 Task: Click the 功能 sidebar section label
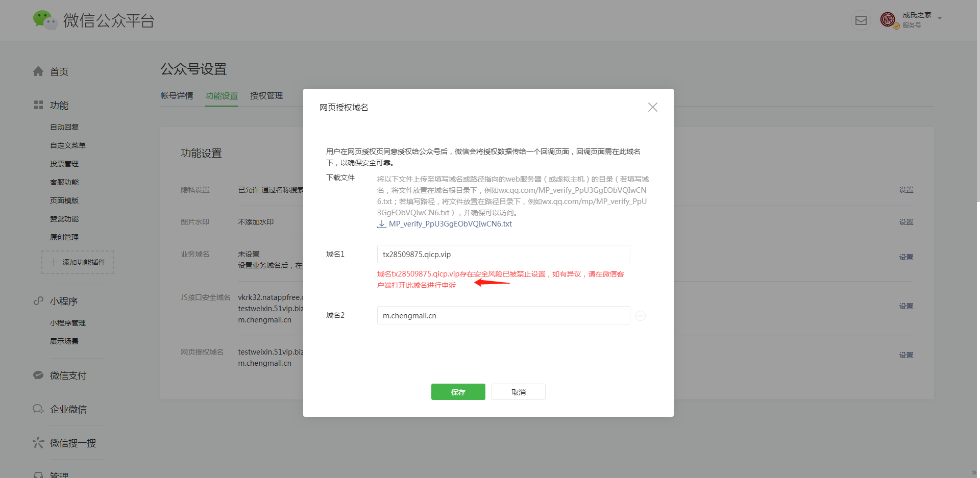(59, 106)
